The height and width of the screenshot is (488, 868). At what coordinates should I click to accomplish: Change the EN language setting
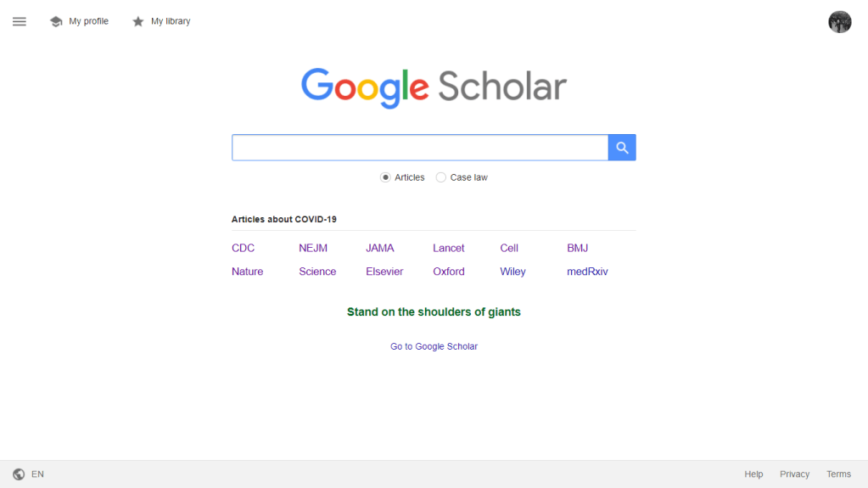pyautogui.click(x=37, y=474)
